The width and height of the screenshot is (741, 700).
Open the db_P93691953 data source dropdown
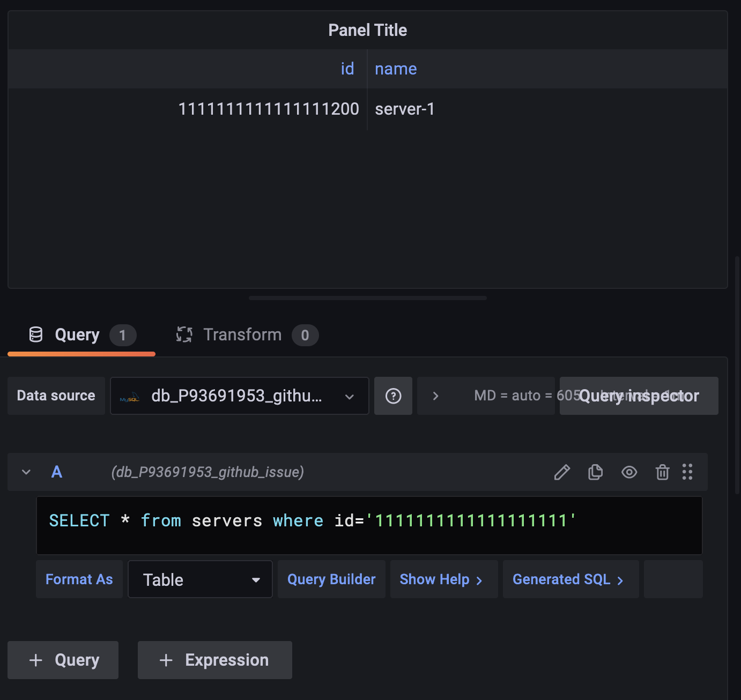pos(239,396)
